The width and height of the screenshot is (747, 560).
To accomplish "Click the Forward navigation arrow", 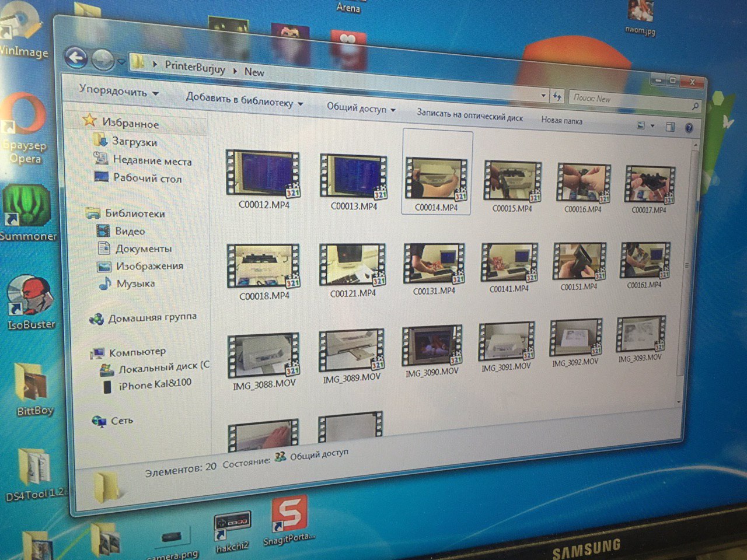I will click(103, 60).
